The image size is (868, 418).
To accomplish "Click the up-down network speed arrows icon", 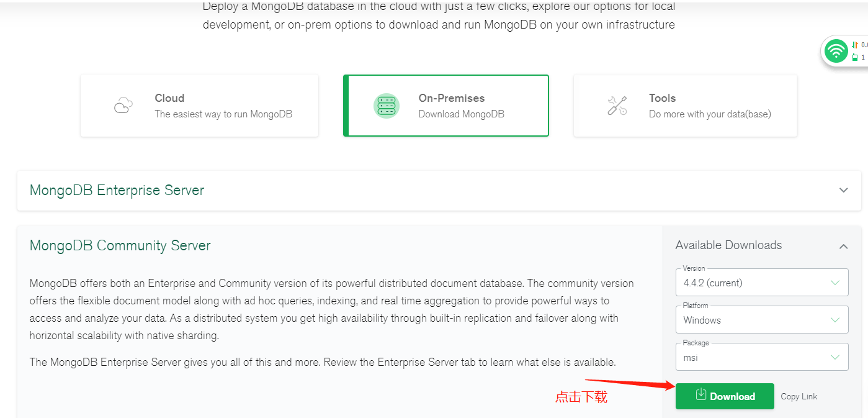I will point(856,45).
